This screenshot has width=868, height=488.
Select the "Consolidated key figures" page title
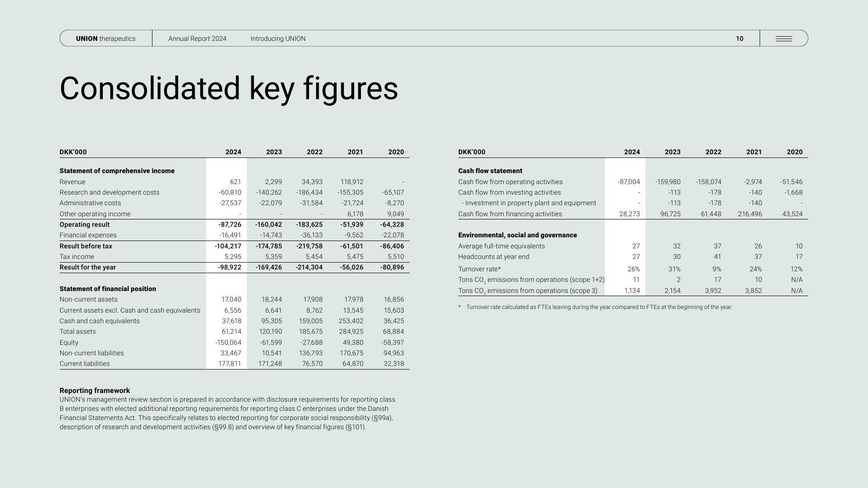[229, 89]
